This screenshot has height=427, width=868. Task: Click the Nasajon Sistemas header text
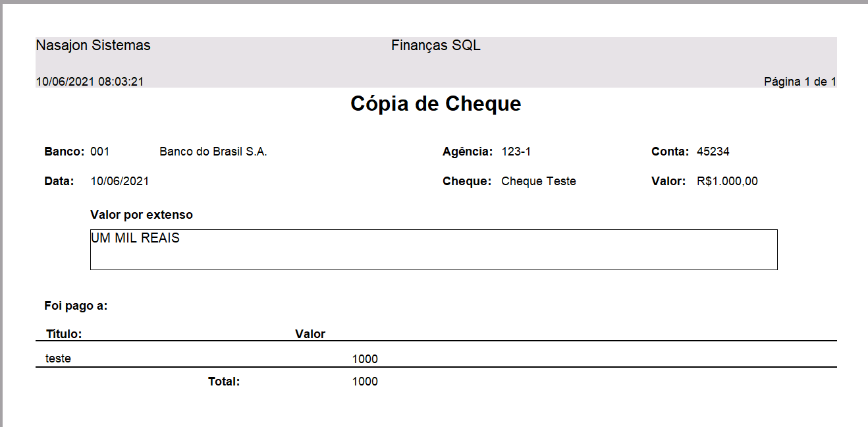point(93,45)
